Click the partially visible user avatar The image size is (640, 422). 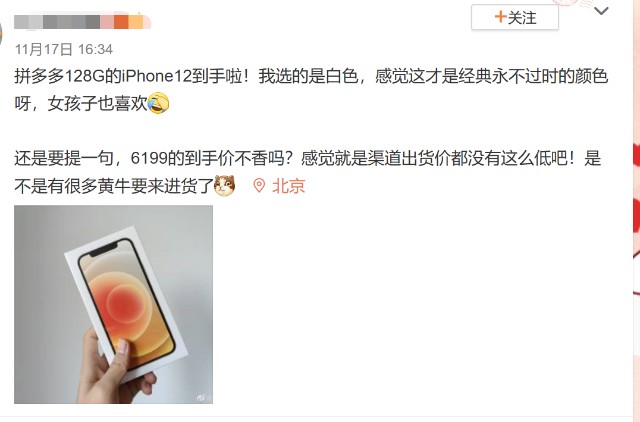click(x=1, y=33)
